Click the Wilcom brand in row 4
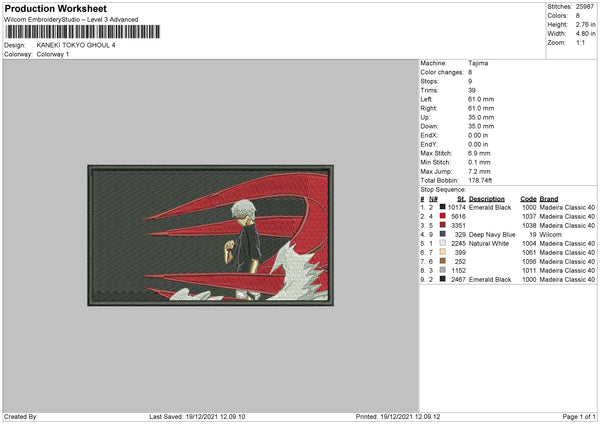The height and width of the screenshot is (424, 600). (x=550, y=235)
